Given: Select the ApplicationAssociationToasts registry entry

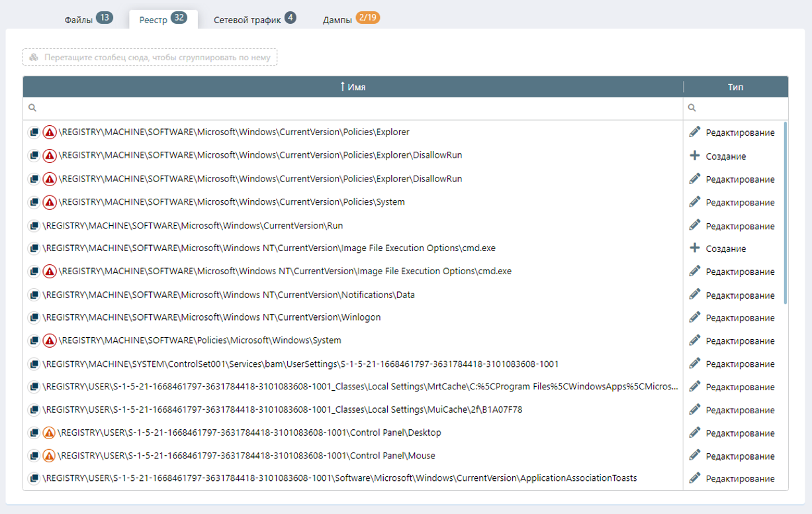Looking at the screenshot, I should pyautogui.click(x=340, y=478).
